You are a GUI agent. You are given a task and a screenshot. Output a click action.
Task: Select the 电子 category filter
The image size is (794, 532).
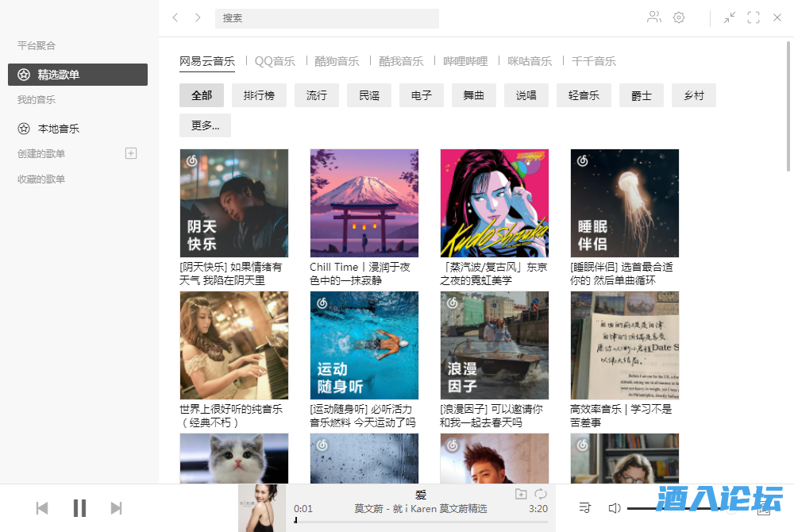(x=422, y=95)
